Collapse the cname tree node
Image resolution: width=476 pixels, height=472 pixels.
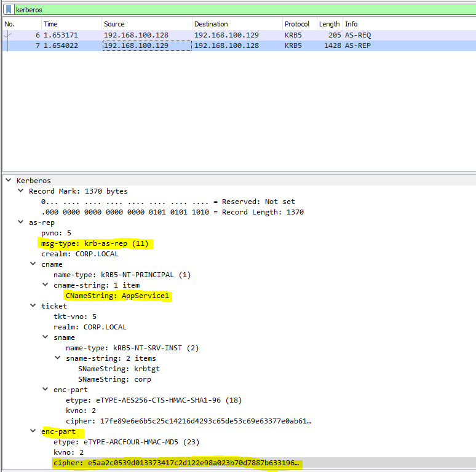(x=33, y=264)
